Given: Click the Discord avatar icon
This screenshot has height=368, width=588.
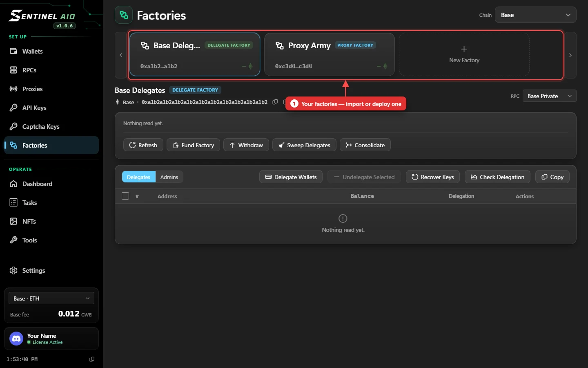Looking at the screenshot, I should 16,339.
